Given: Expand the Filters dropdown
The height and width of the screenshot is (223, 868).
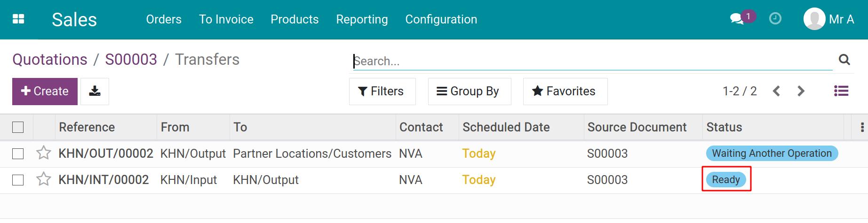Looking at the screenshot, I should point(382,91).
